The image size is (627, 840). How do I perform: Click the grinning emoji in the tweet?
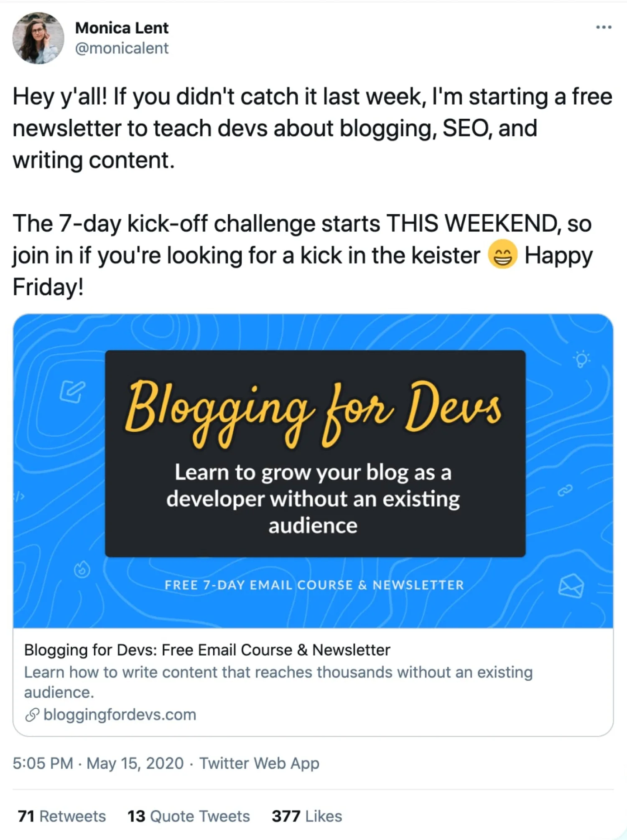pos(502,255)
